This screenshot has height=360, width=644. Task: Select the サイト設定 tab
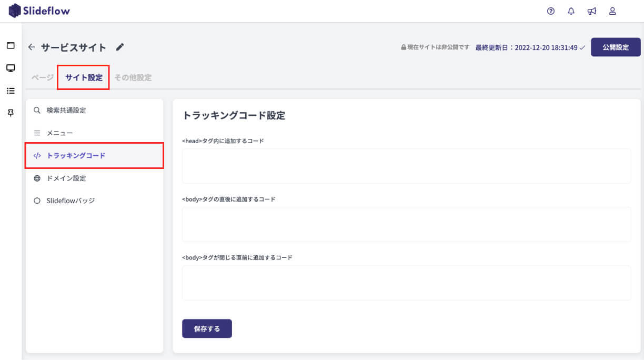point(84,77)
